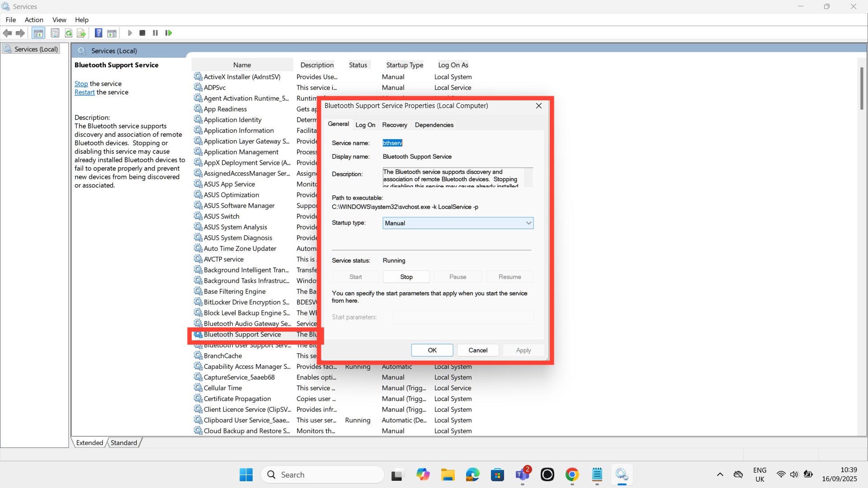Click the Restart Service toolbar icon
The height and width of the screenshot is (488, 868).
point(169,33)
